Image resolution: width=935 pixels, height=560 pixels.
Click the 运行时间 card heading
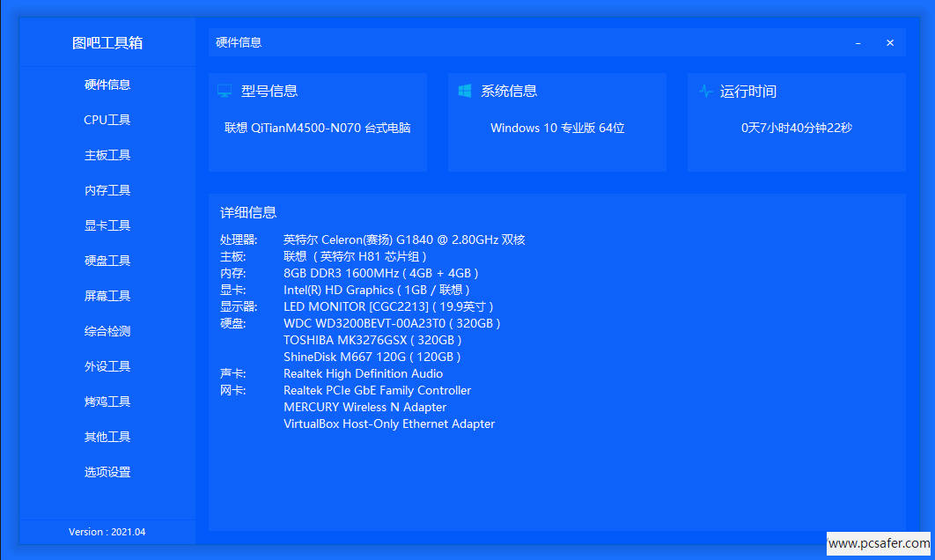click(747, 92)
